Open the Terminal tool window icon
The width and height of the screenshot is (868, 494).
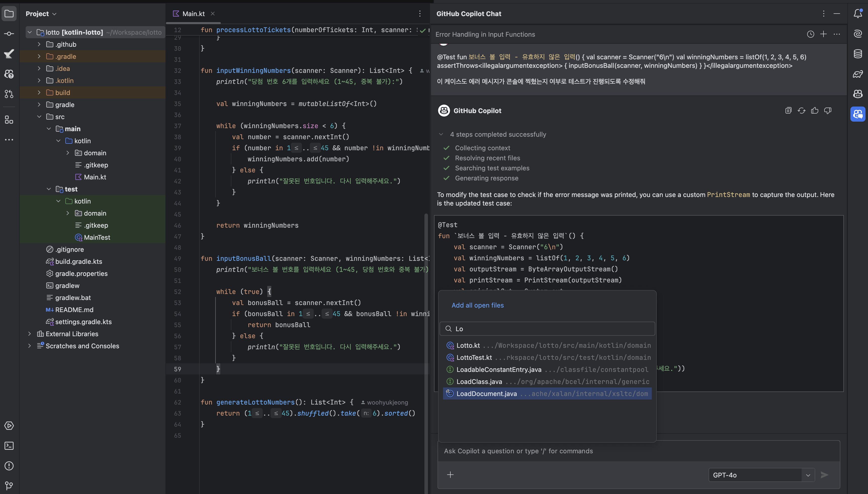point(9,446)
